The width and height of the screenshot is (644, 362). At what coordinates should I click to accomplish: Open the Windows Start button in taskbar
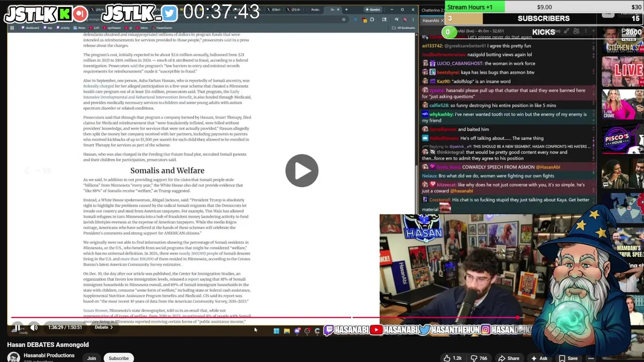click(x=276, y=330)
